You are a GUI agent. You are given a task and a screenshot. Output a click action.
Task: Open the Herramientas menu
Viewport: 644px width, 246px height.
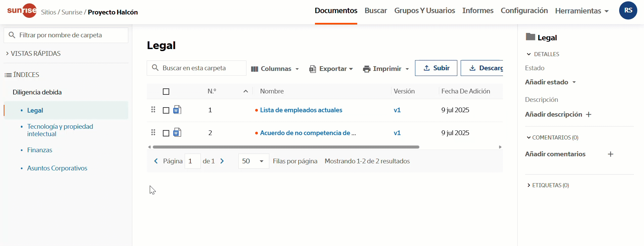pyautogui.click(x=582, y=11)
